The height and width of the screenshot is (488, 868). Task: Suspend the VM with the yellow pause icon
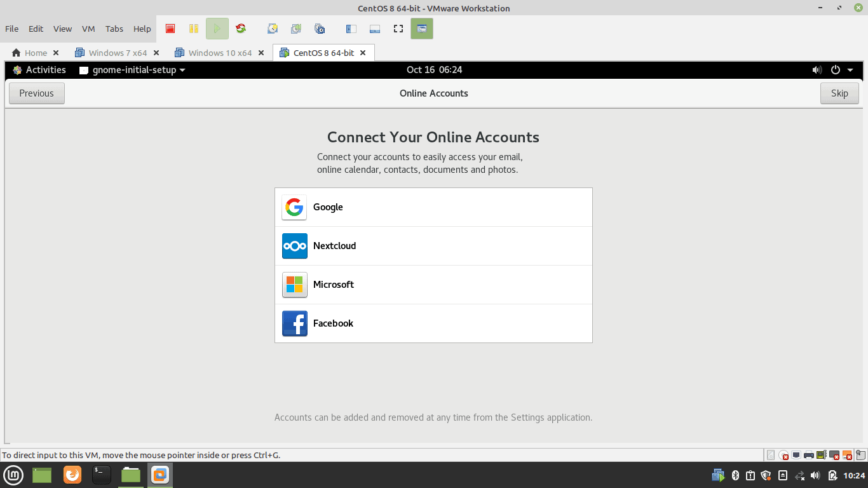[x=194, y=29]
